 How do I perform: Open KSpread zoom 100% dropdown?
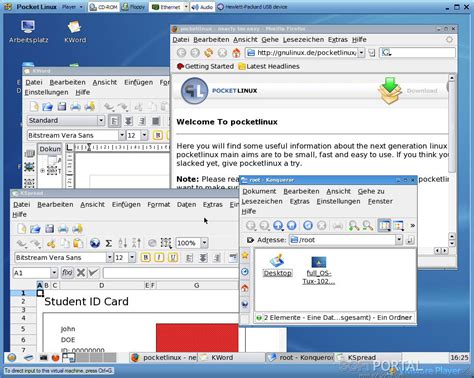[204, 243]
